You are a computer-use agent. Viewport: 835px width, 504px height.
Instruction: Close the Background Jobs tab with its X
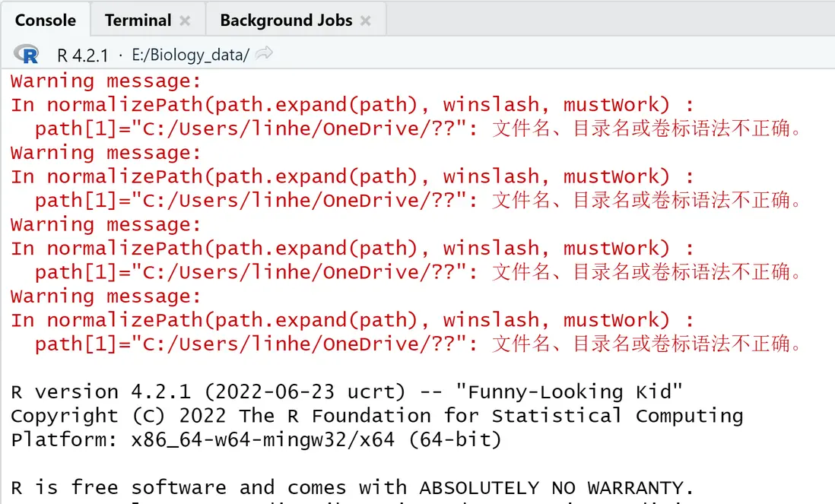[365, 21]
